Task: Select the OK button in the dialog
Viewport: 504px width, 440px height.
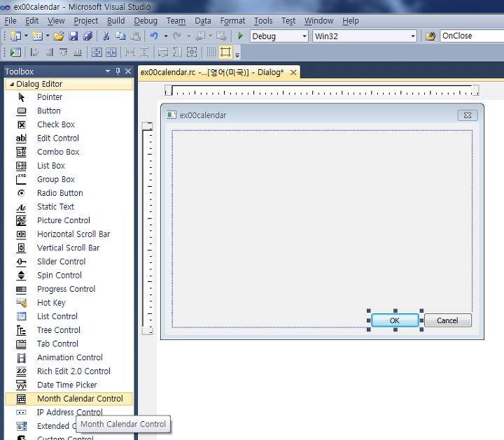Action: click(x=395, y=320)
